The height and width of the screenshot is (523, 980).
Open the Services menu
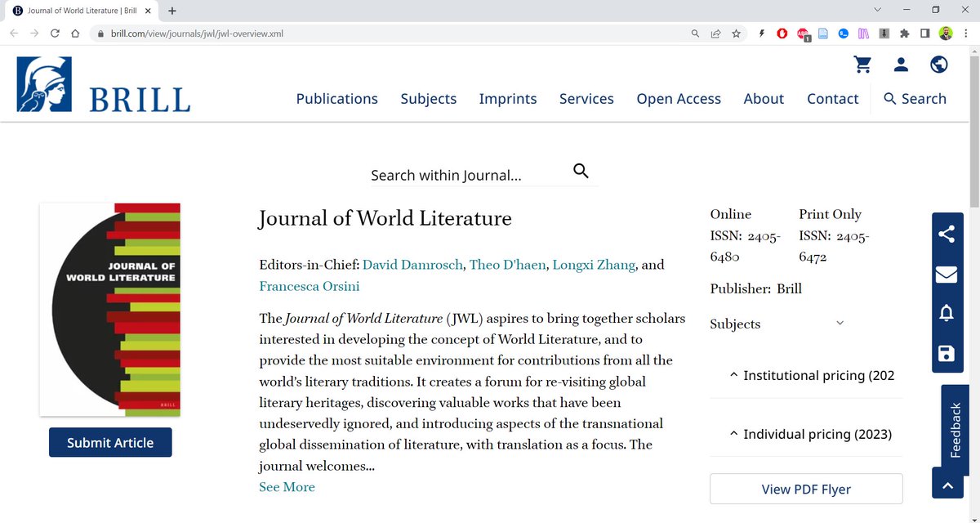[x=586, y=98]
